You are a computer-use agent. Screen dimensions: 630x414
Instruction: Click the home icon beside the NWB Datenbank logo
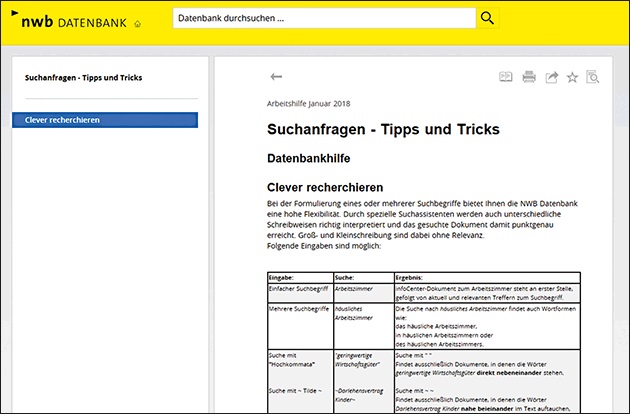[137, 23]
